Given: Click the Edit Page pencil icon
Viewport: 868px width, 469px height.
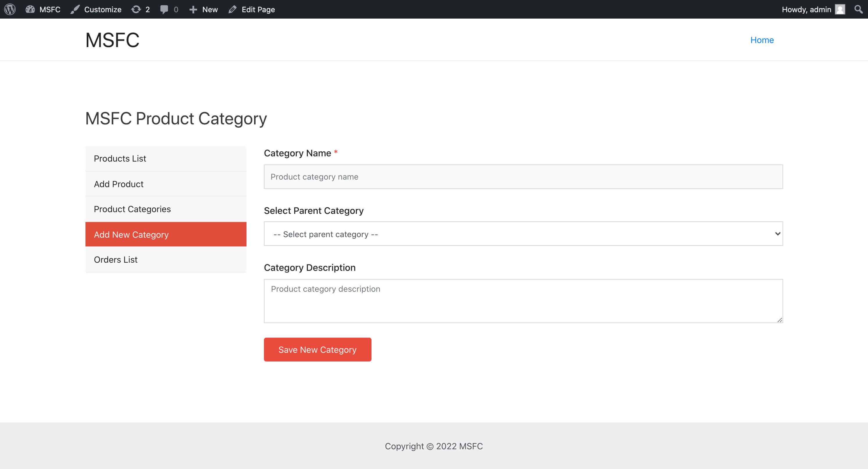Looking at the screenshot, I should tap(233, 9).
